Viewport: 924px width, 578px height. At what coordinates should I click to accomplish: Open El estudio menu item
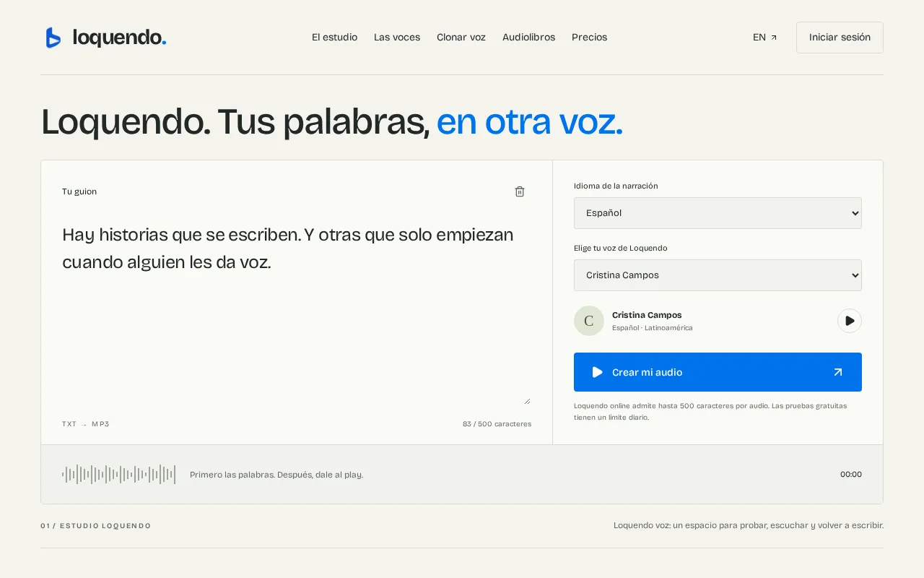tap(334, 38)
